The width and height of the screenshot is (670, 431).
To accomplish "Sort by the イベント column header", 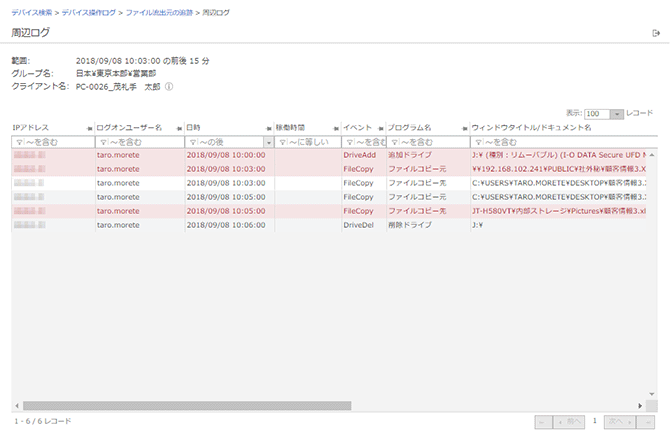I will 357,128.
